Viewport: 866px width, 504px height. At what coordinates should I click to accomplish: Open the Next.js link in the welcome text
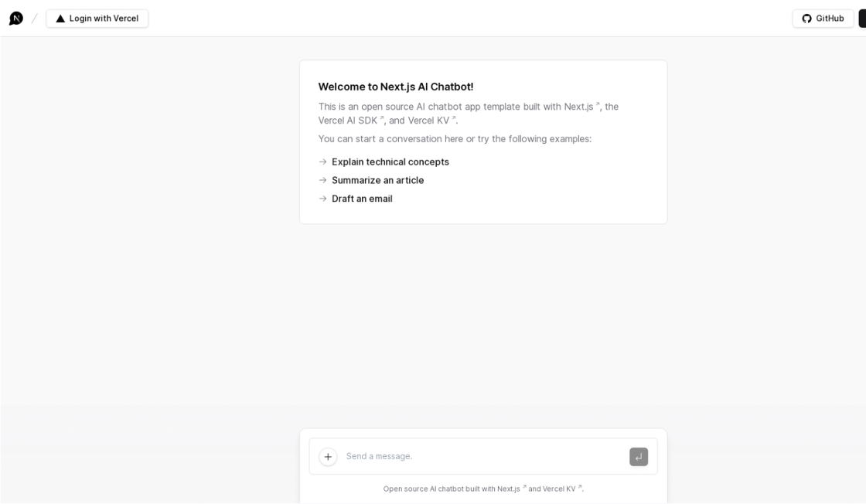[x=578, y=107]
